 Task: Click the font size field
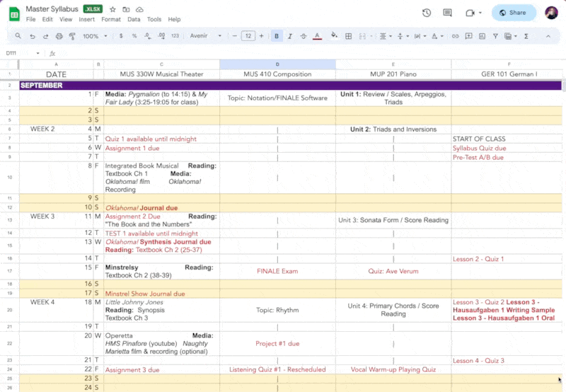(248, 36)
